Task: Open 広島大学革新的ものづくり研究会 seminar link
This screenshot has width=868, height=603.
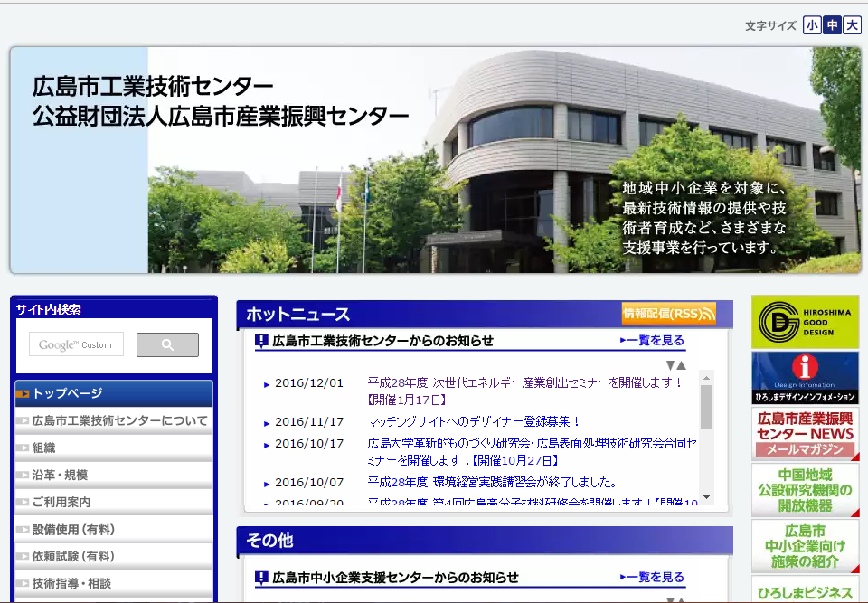Action: pos(532,452)
